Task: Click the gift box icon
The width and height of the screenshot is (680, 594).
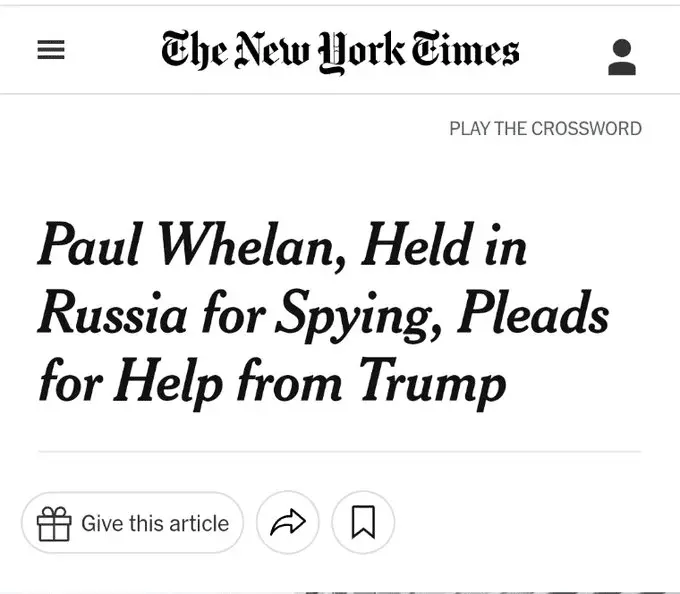Action: coord(54,523)
